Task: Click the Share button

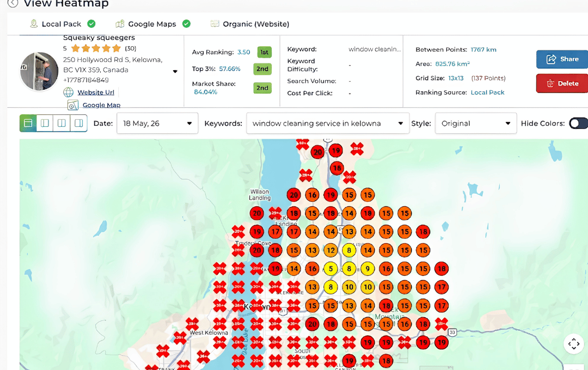Action: coord(562,59)
